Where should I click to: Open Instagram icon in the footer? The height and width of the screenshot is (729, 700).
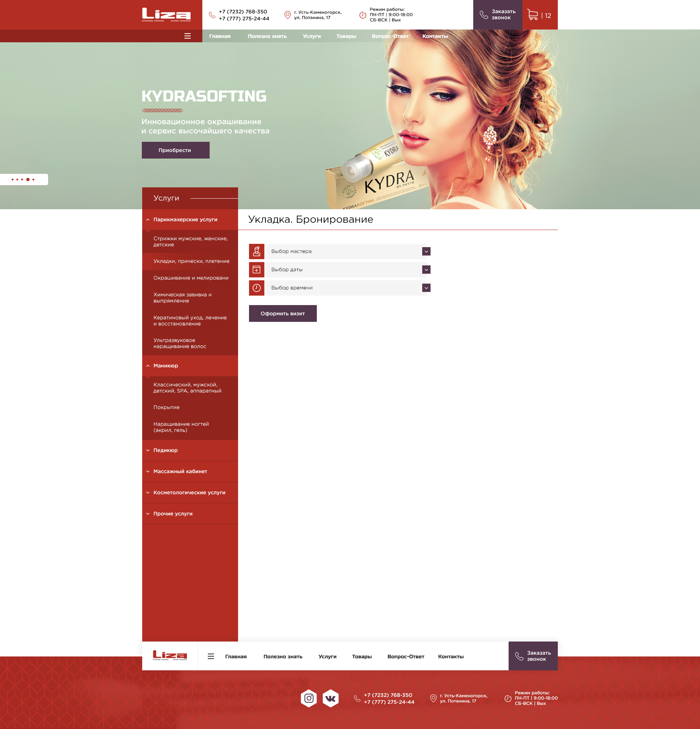pos(309,698)
